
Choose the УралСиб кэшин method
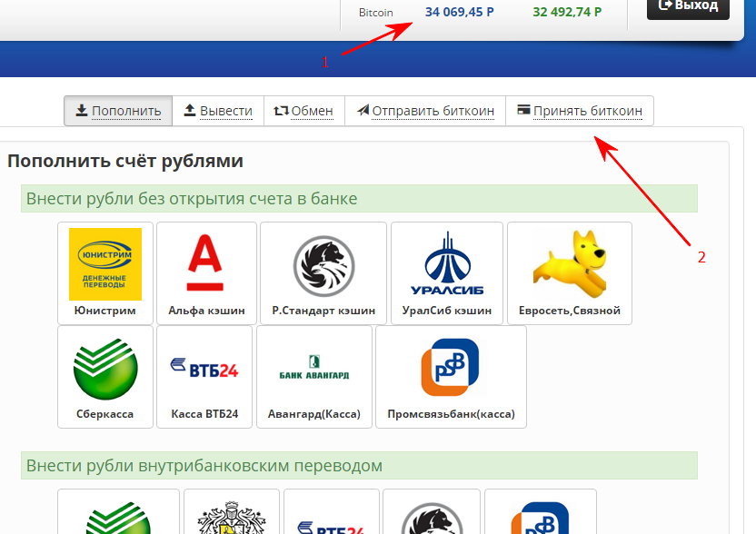click(447, 273)
